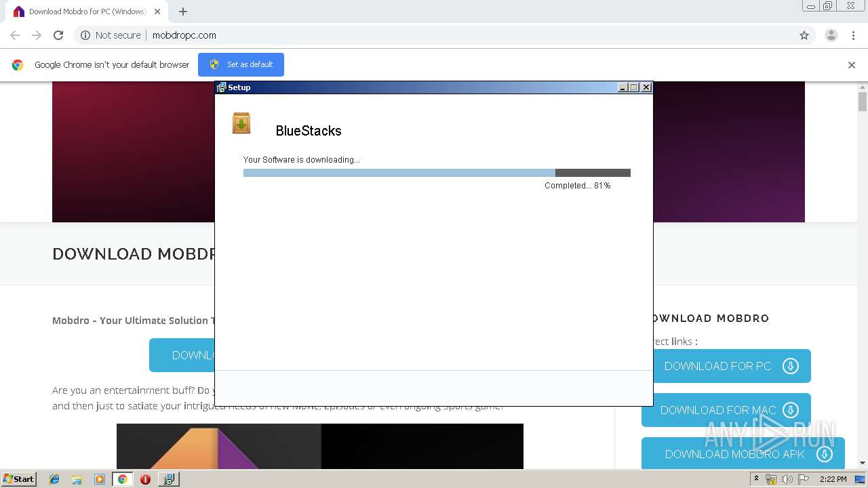The height and width of the screenshot is (488, 868).
Task: Click Set as default browser button
Action: [x=241, y=64]
